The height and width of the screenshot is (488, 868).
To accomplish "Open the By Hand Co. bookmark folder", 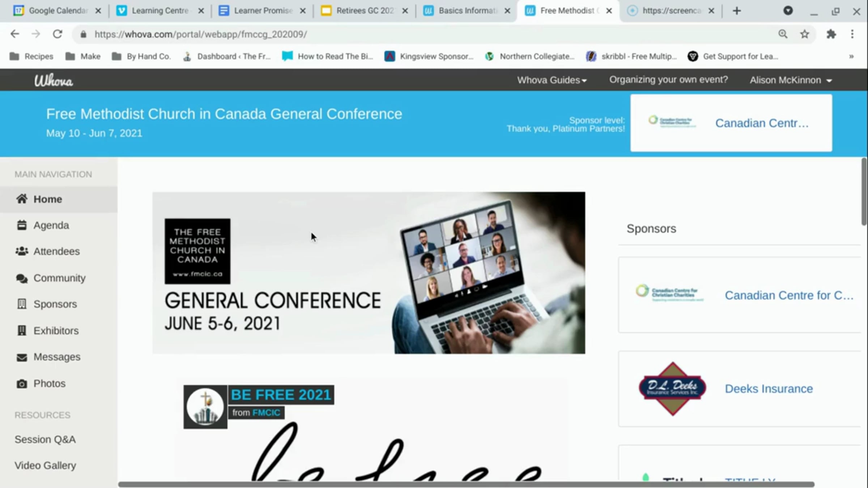I will pos(141,56).
